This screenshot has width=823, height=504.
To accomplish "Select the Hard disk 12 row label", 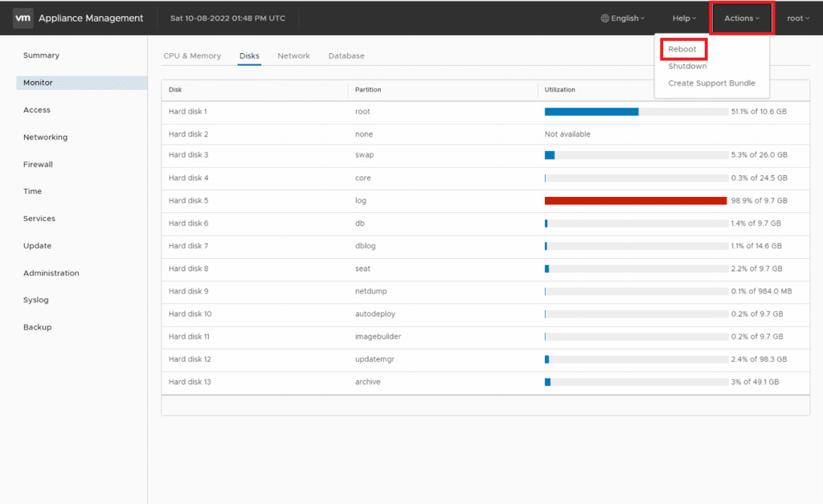I will [190, 359].
